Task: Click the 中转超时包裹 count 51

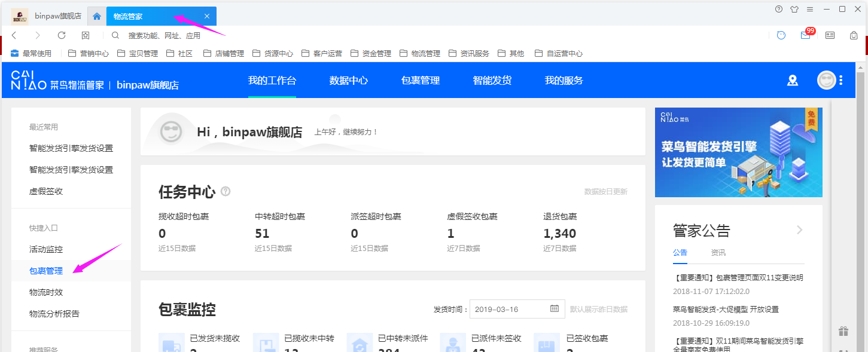Action: tap(262, 234)
